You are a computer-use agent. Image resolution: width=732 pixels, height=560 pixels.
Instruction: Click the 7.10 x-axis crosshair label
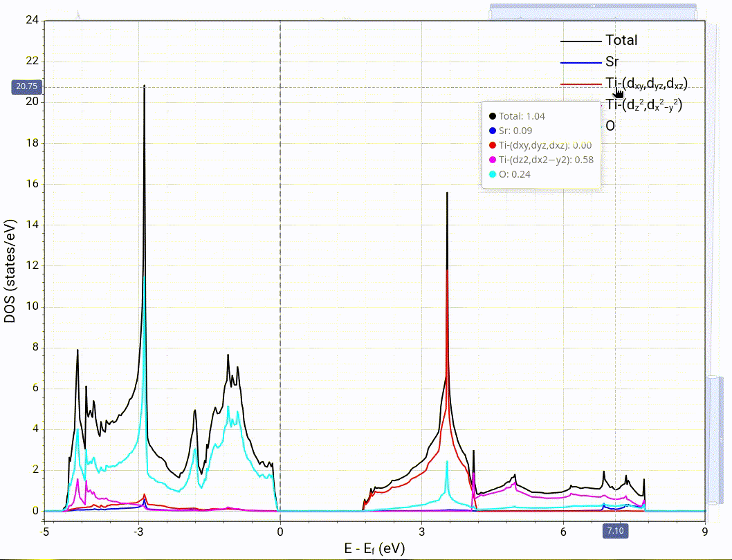(x=615, y=531)
